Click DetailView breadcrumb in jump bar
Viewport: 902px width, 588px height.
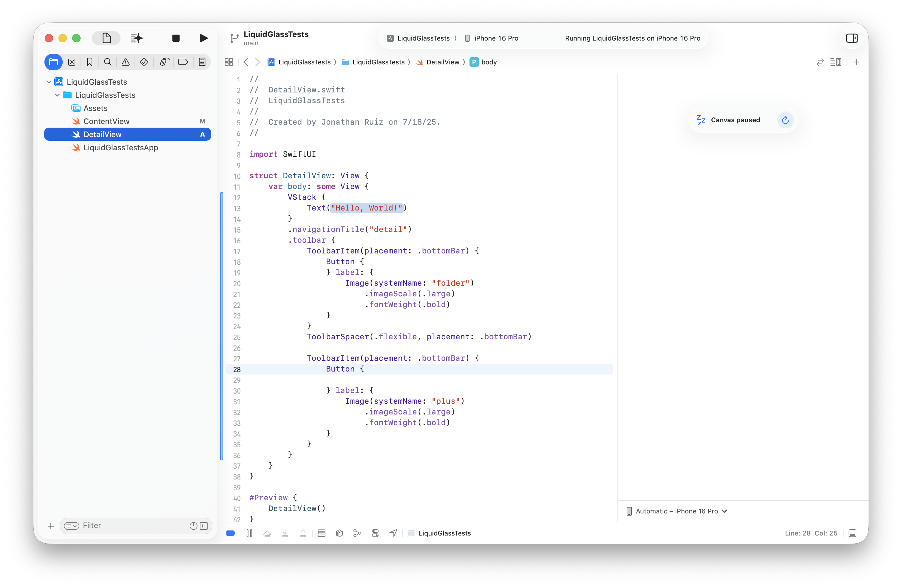tap(437, 62)
